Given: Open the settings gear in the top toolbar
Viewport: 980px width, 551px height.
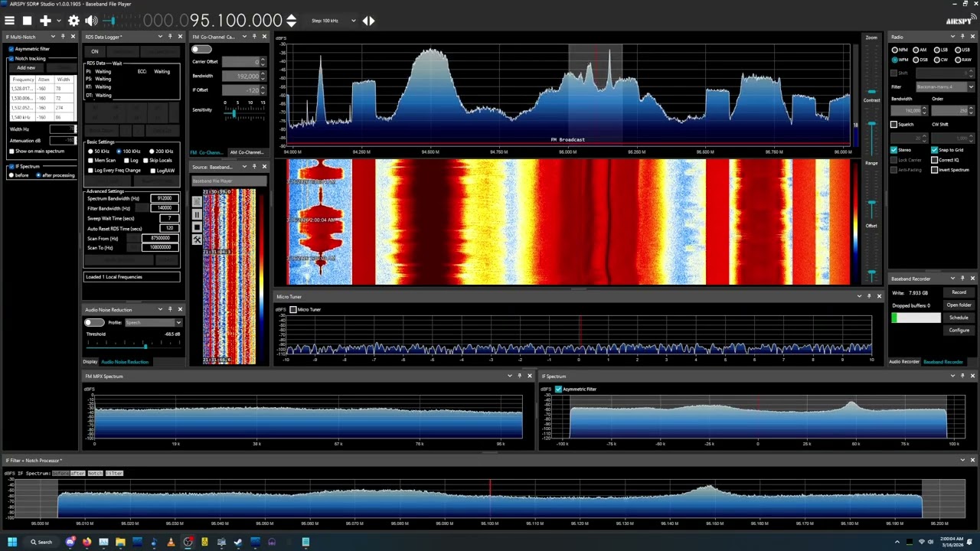Looking at the screenshot, I should tap(73, 21).
